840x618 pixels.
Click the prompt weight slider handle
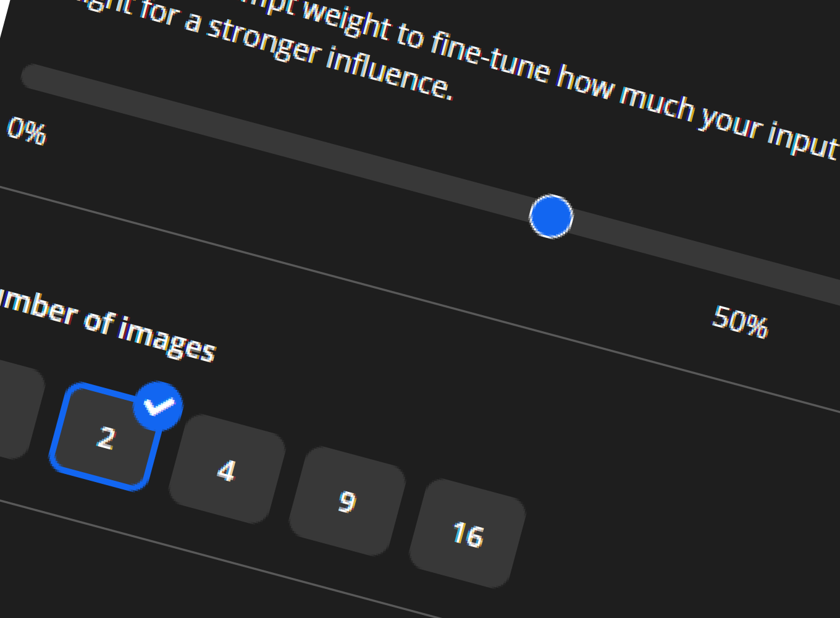pyautogui.click(x=550, y=218)
